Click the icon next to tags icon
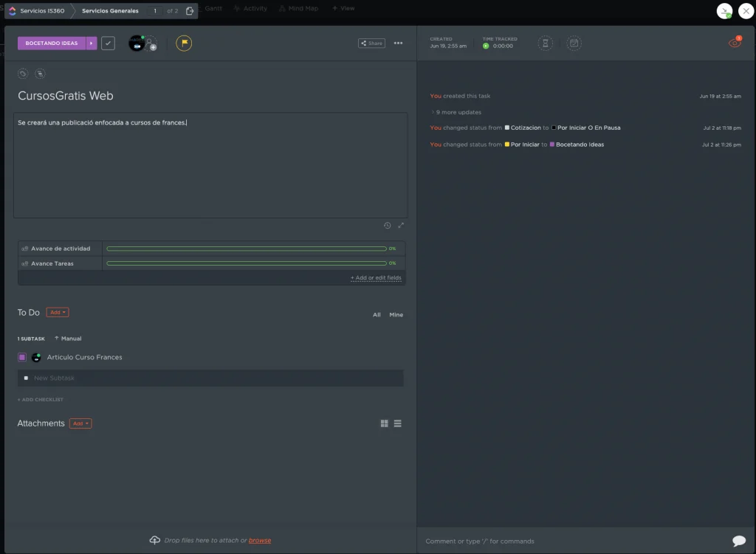 40,74
